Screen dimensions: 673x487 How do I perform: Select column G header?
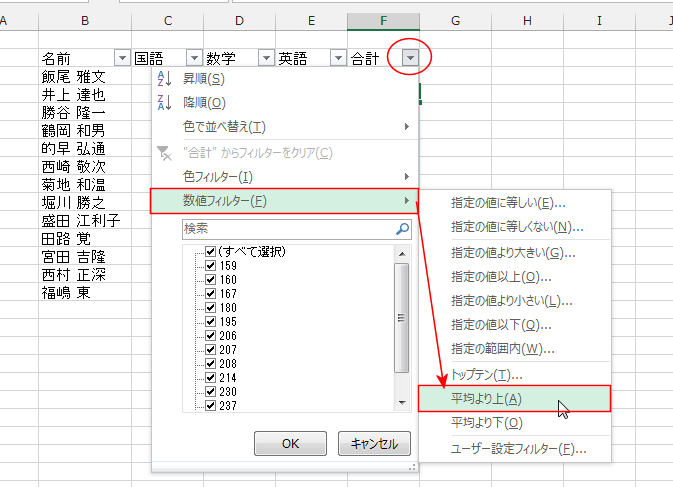coord(455,21)
